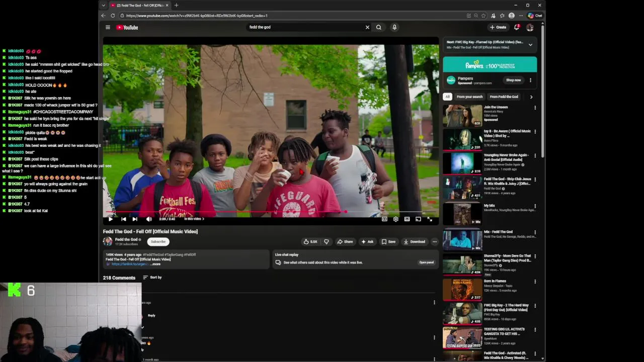Open YoungBoy 'Anti-Social' video thumbnail
Image resolution: width=644 pixels, height=362 pixels.
[x=462, y=164]
